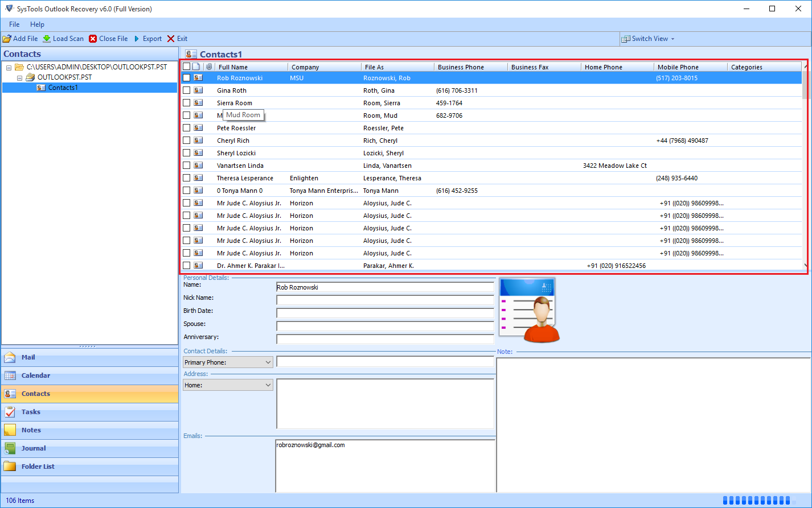The width and height of the screenshot is (812, 508).
Task: Open the Home address type dropdown
Action: (x=228, y=385)
